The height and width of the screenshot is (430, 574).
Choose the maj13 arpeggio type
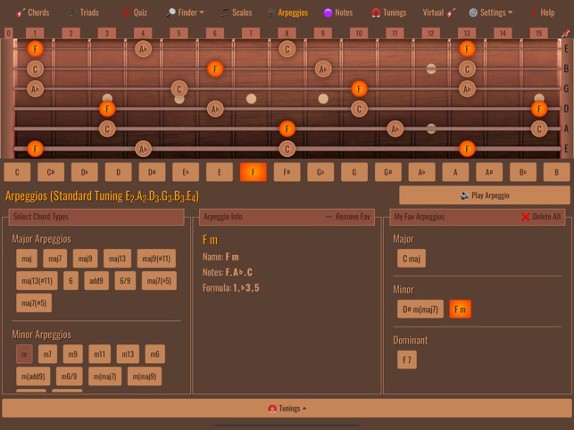pyautogui.click(x=117, y=259)
